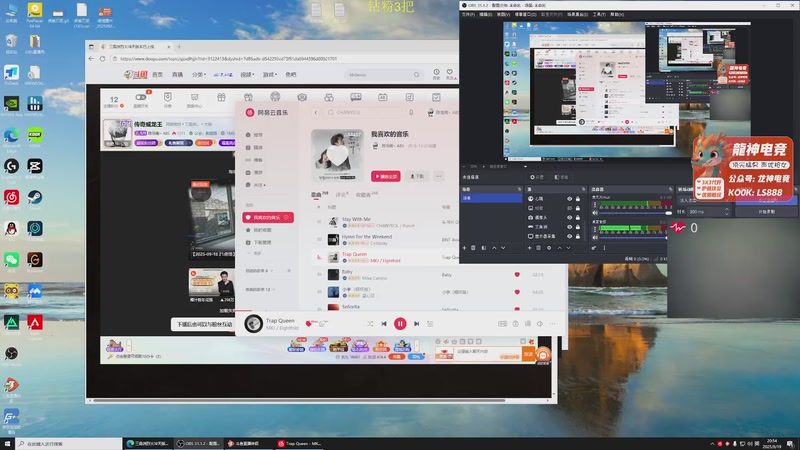Screen dimensions: 800x450
Task: Open playlist three-dot more options button
Action: (x=439, y=176)
